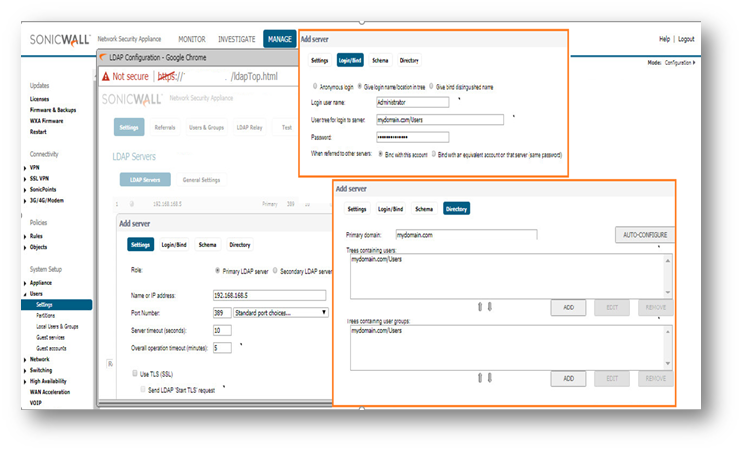Select the Anonymous login option
This screenshot has width=743, height=452.
pos(316,86)
